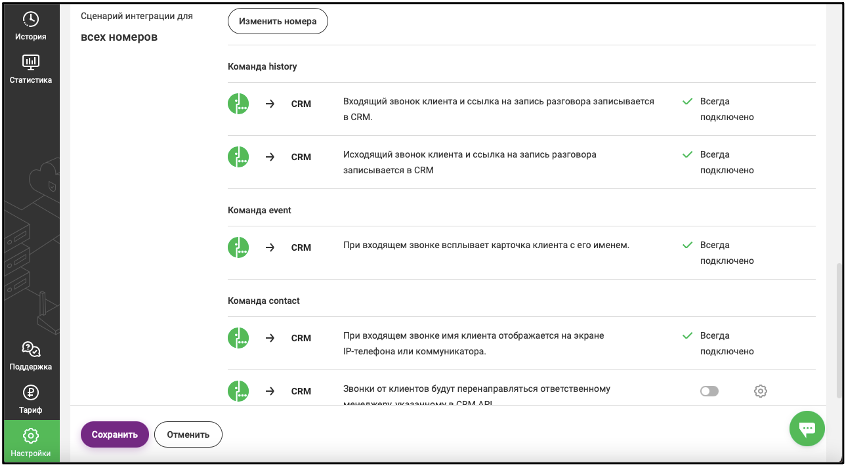Click the Сохранить button
The width and height of the screenshot is (845, 466).
pos(114,434)
